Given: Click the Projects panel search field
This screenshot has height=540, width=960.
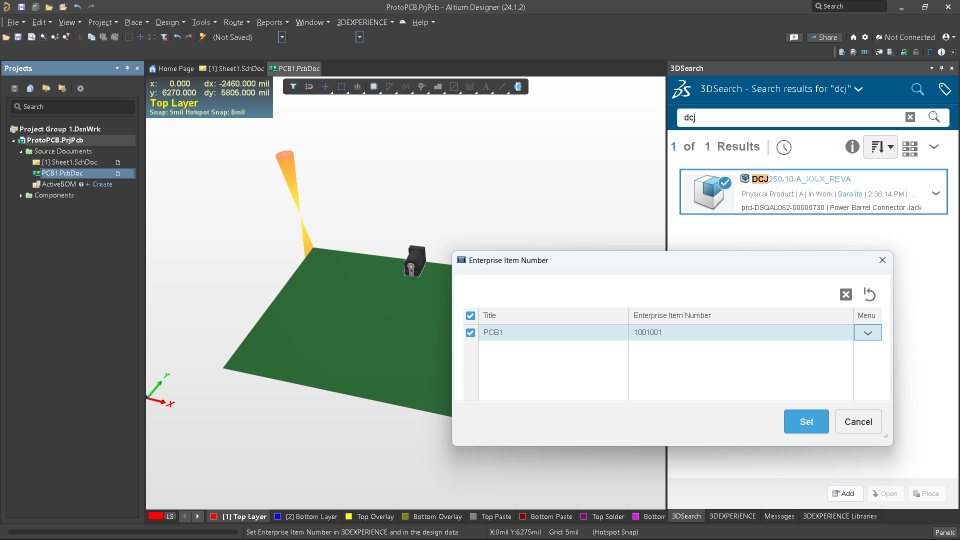Looking at the screenshot, I should click(73, 107).
